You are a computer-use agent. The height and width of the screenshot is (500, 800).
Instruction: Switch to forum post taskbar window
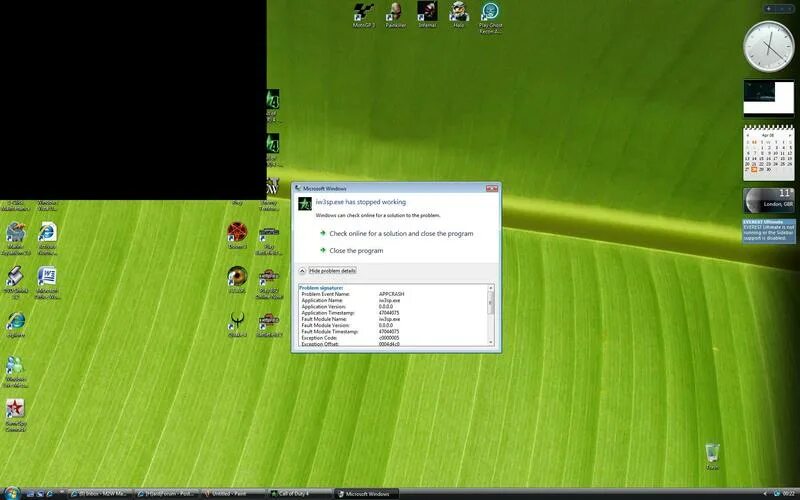coord(166,494)
